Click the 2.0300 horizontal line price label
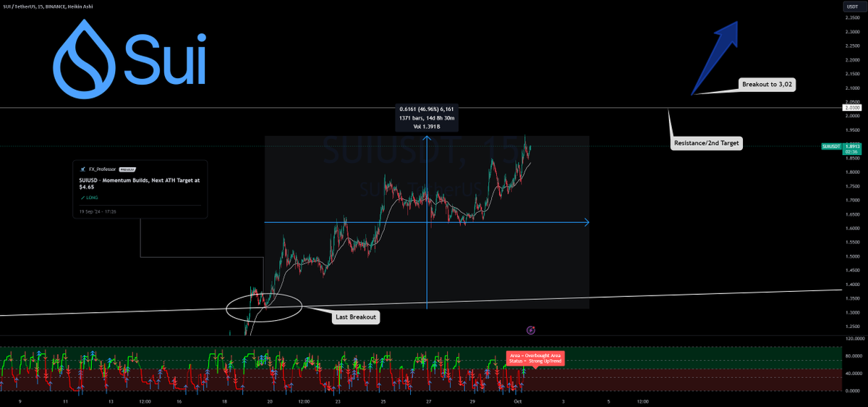Image resolution: width=868 pixels, height=407 pixels. coord(851,108)
